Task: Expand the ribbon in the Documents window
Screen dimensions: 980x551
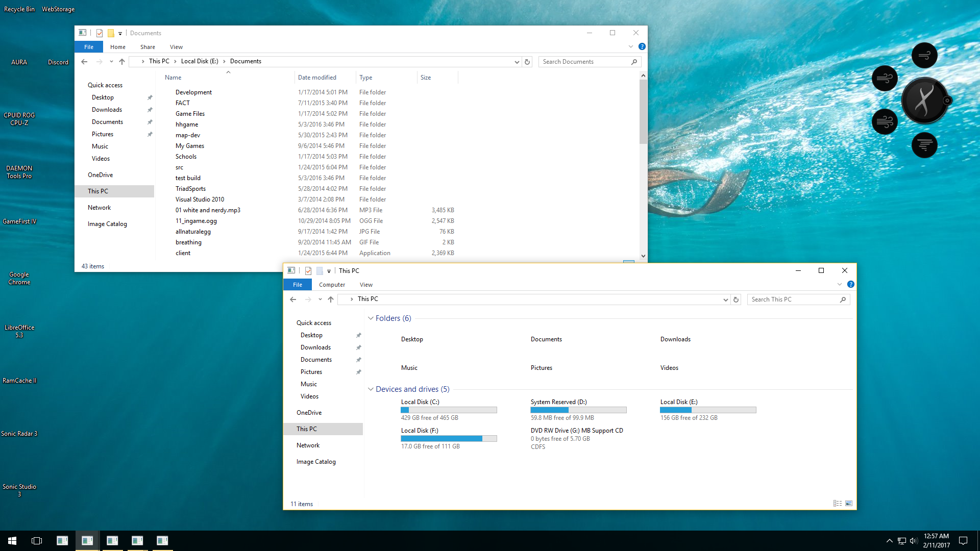Action: point(631,46)
